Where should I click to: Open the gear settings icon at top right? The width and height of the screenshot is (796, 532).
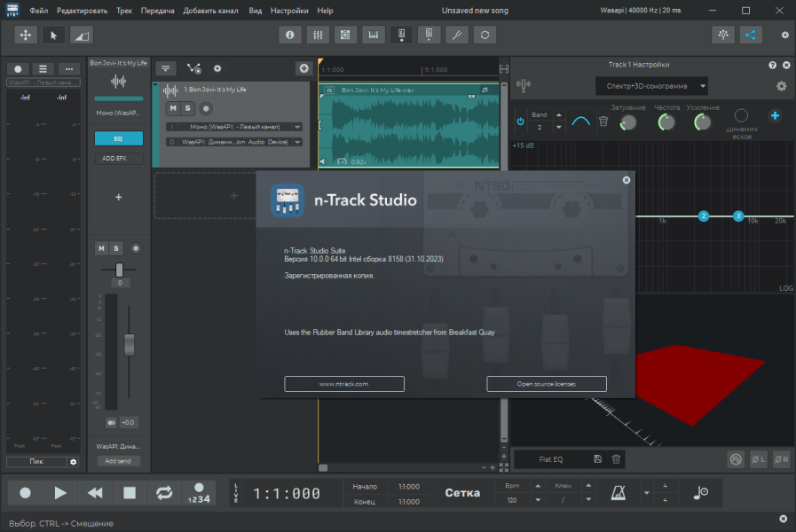tap(784, 35)
